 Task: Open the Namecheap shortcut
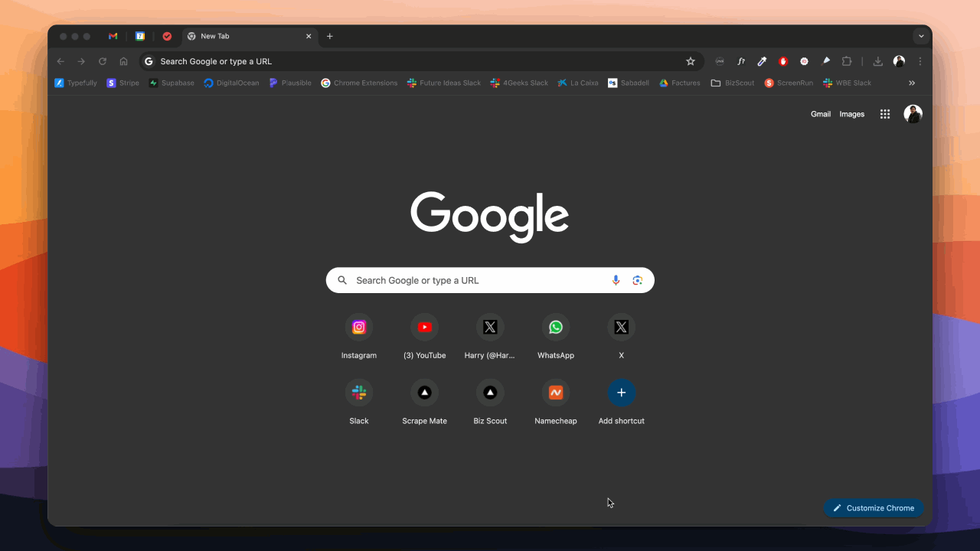(x=556, y=403)
